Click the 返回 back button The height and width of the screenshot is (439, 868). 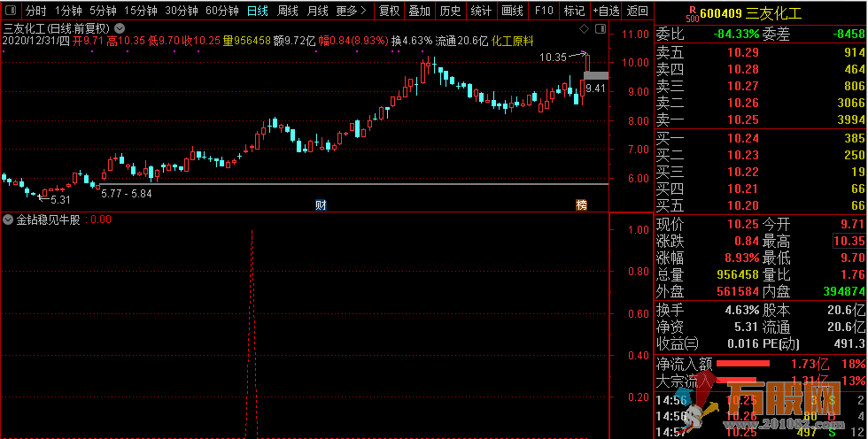637,11
